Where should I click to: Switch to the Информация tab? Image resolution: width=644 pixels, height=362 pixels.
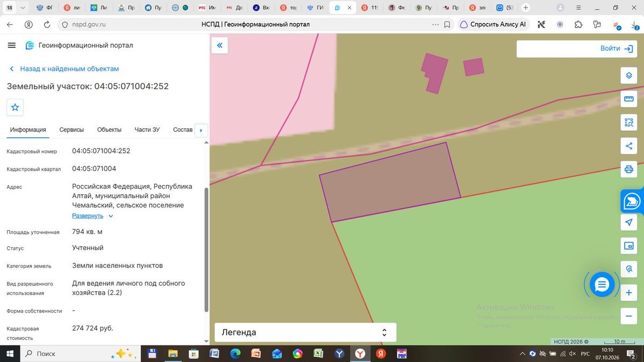click(x=28, y=130)
